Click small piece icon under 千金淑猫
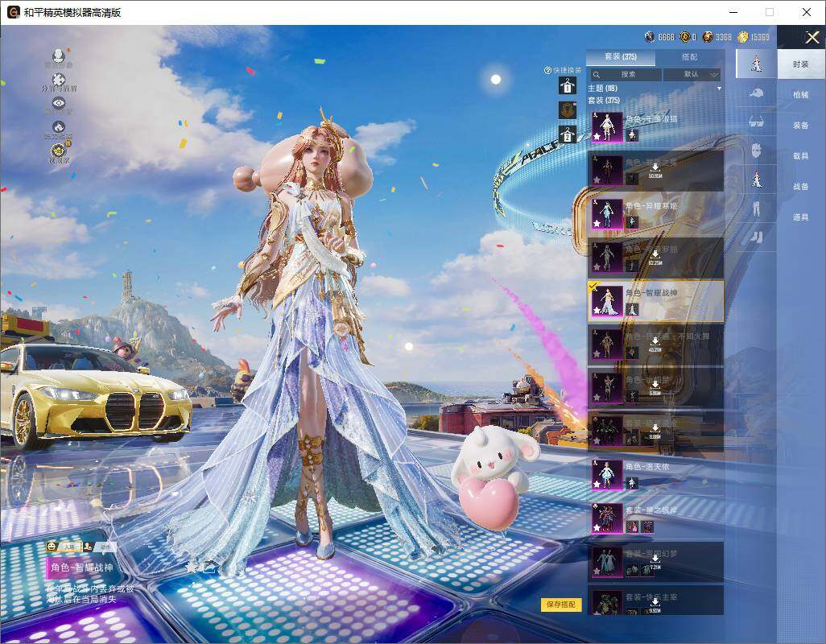Viewport: 826px width, 644px height. click(632, 135)
